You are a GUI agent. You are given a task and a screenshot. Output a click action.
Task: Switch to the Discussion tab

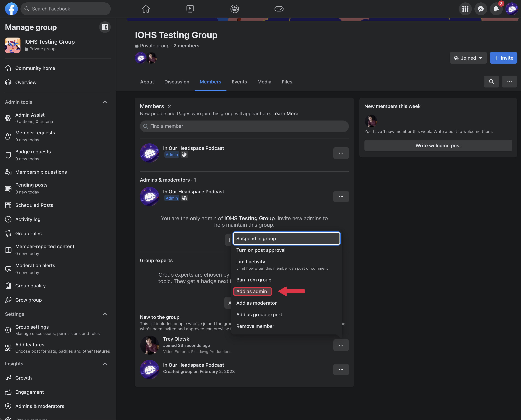[x=177, y=82]
